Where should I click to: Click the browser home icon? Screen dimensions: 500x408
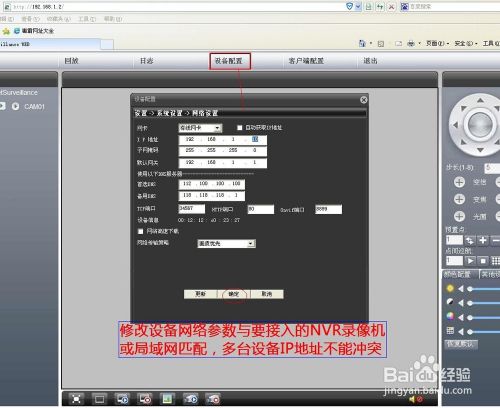point(362,43)
